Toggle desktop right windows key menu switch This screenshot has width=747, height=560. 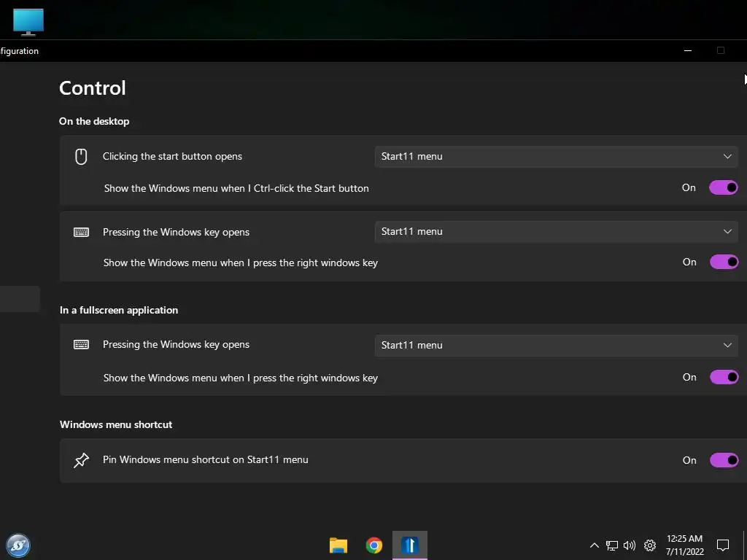pyautogui.click(x=724, y=262)
